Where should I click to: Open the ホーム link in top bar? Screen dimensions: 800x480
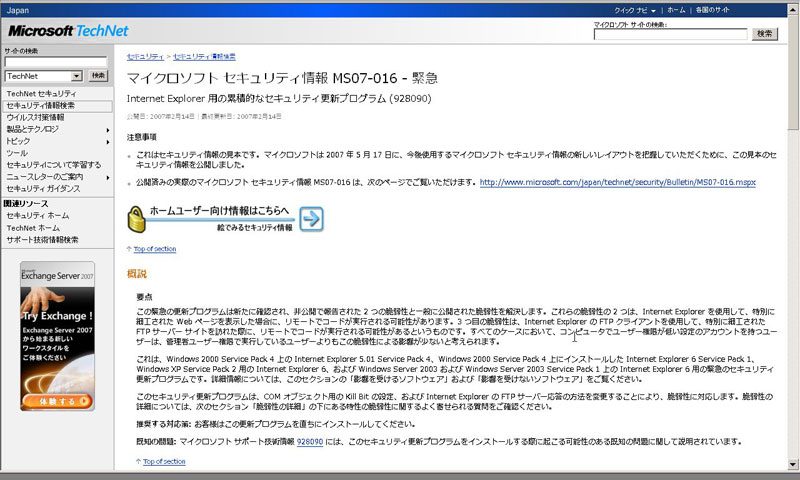pyautogui.click(x=676, y=10)
